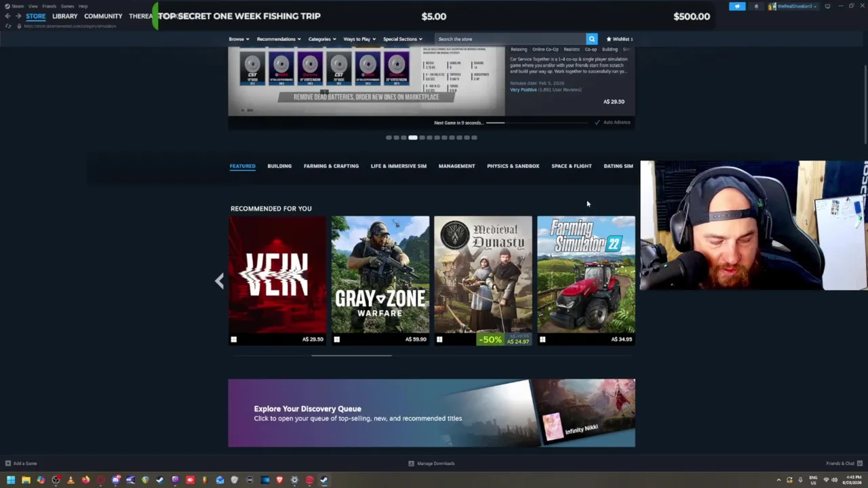Viewport: 868px width, 488px height.
Task: Click the blue announcements megaphone button
Action: [x=737, y=6]
